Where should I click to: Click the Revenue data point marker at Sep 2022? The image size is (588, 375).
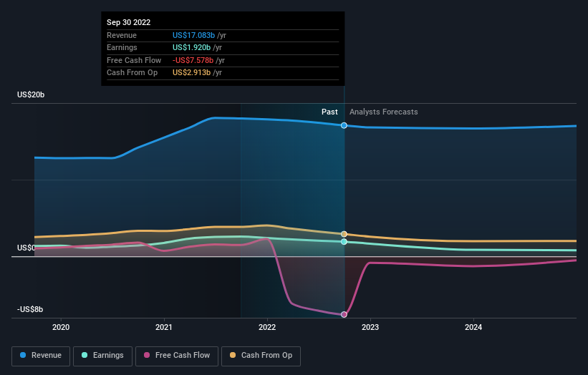[344, 125]
